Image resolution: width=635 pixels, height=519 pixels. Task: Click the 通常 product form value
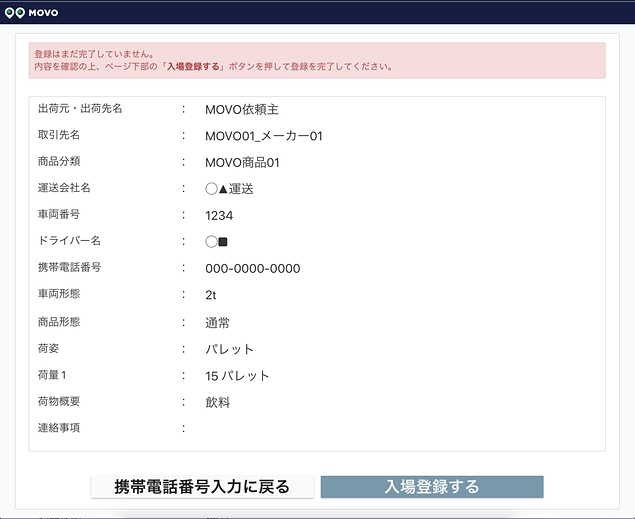tap(217, 322)
